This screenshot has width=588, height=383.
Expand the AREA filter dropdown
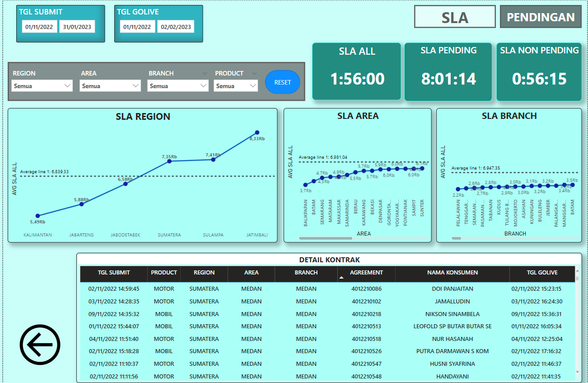click(x=110, y=86)
